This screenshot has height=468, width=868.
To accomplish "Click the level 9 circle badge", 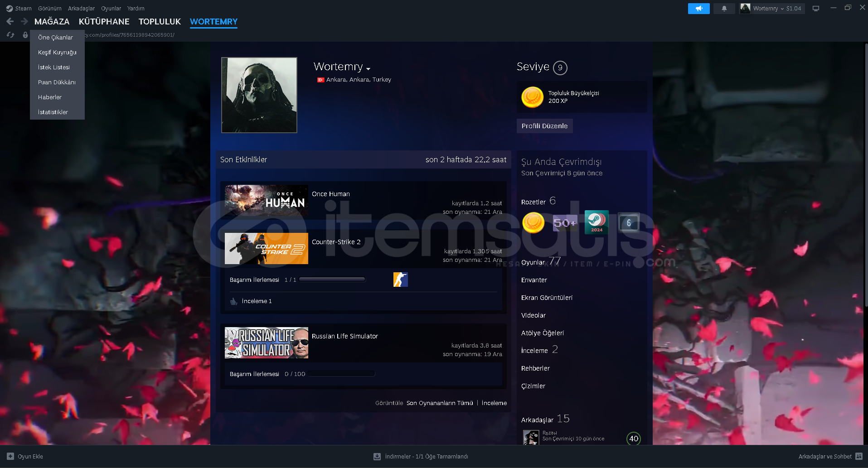I will coord(560,68).
